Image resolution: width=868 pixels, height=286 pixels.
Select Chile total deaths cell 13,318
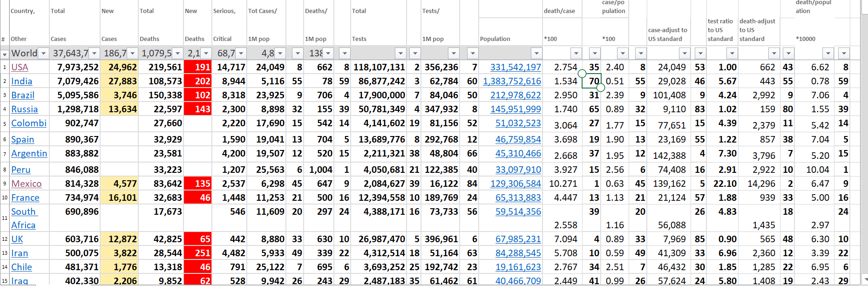[x=161, y=267]
